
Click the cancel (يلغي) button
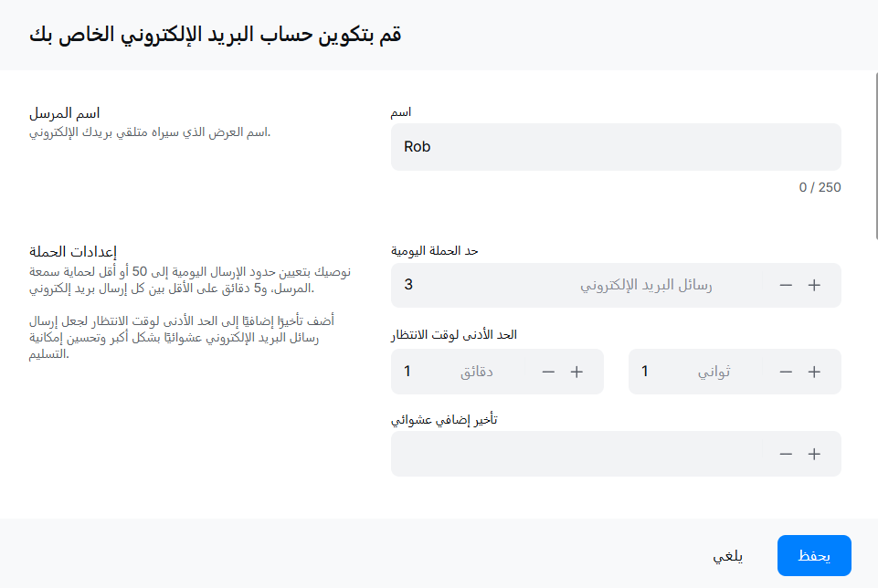(728, 556)
